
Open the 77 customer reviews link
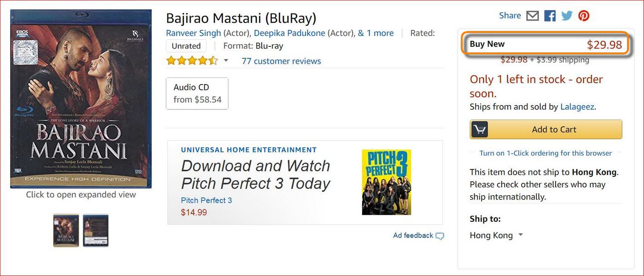click(281, 61)
